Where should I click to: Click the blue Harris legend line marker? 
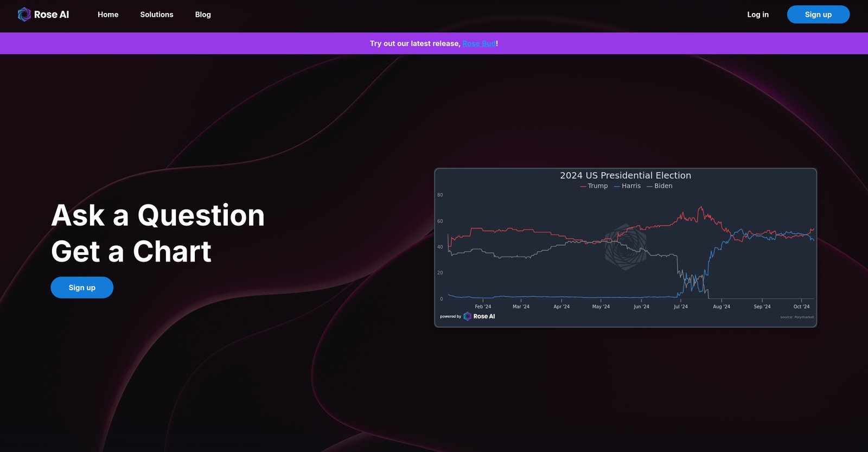[617, 186]
